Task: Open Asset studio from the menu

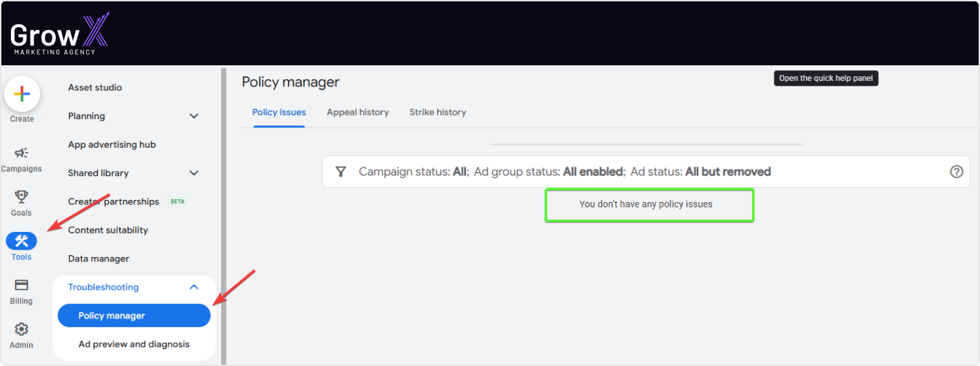Action: (x=95, y=88)
